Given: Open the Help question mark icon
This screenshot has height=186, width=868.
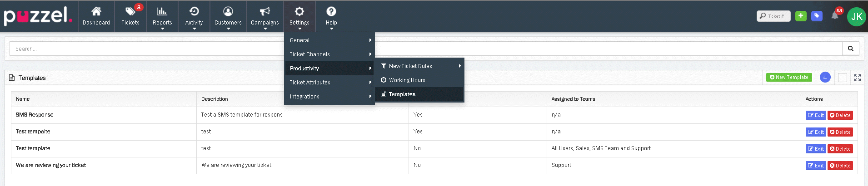Looking at the screenshot, I should [x=331, y=12].
